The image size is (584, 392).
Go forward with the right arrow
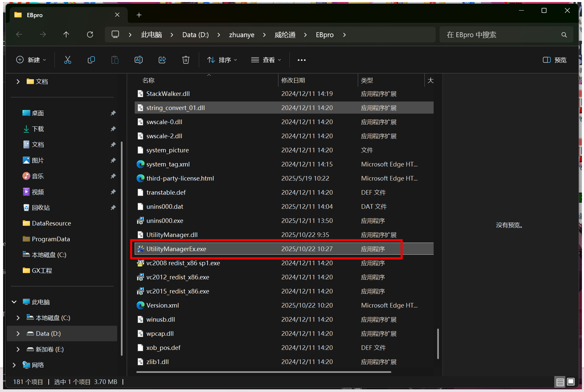coord(43,34)
